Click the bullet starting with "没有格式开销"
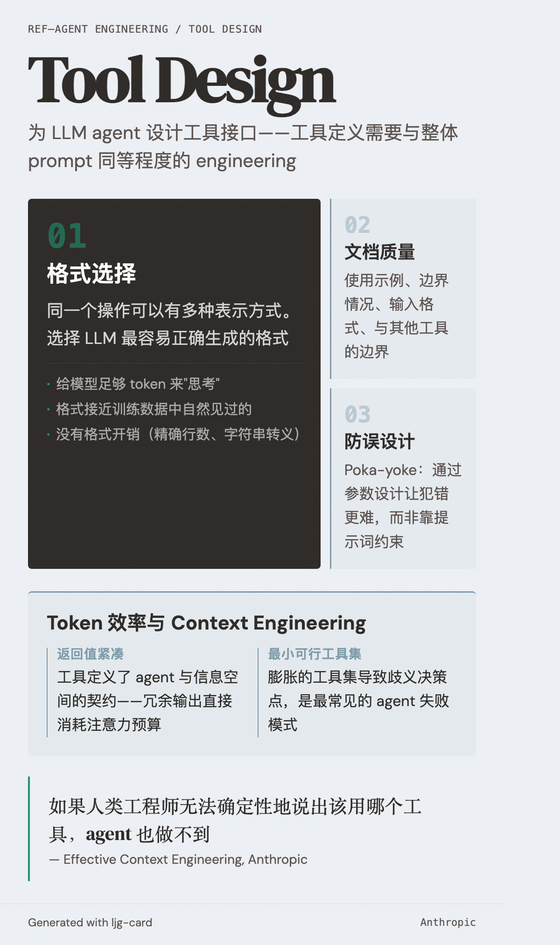The width and height of the screenshot is (560, 945). point(177,434)
